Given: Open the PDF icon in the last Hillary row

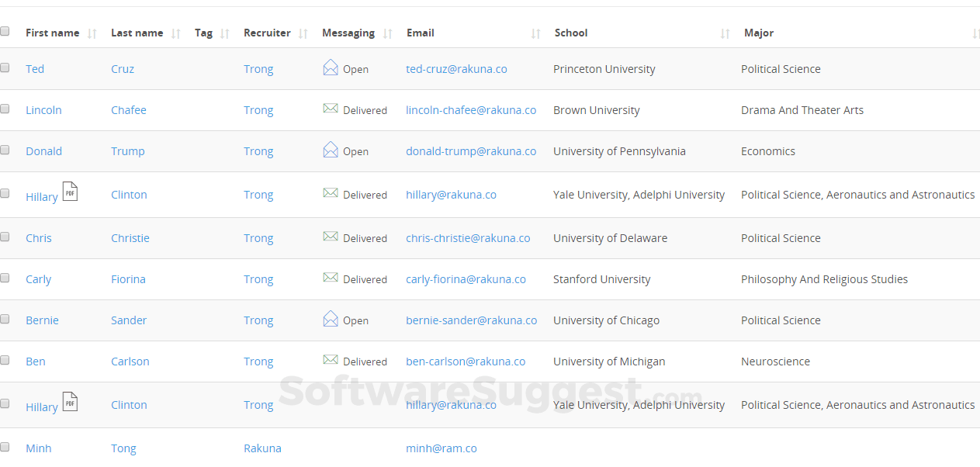Looking at the screenshot, I should click(x=71, y=402).
